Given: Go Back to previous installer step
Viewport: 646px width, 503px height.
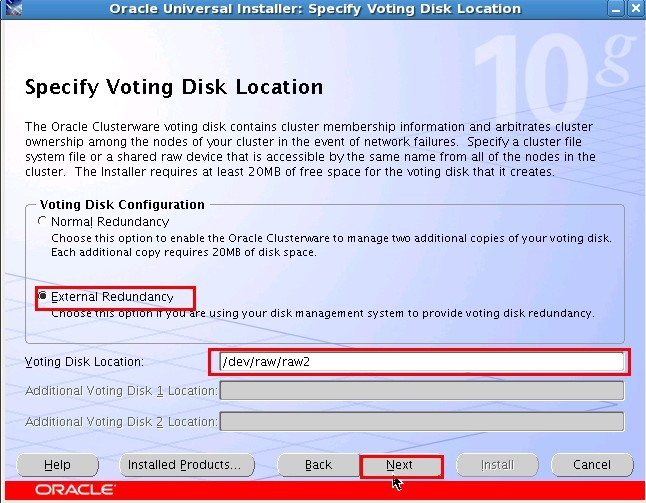Looking at the screenshot, I should [x=318, y=465].
